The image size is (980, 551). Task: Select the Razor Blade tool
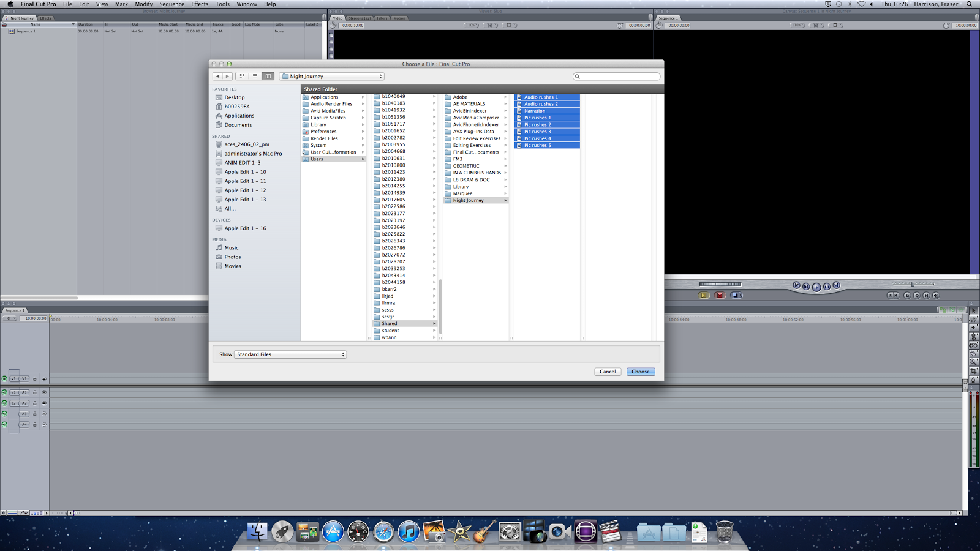coord(973,354)
